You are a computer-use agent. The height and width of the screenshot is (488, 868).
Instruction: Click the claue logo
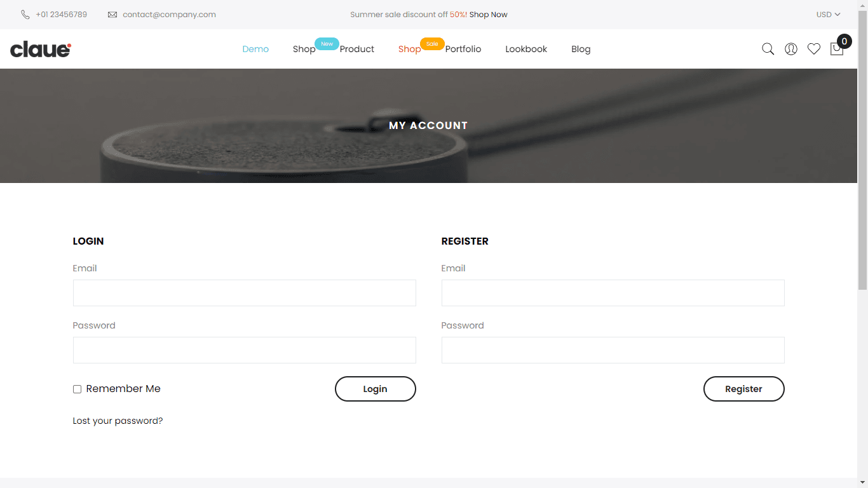tap(41, 49)
